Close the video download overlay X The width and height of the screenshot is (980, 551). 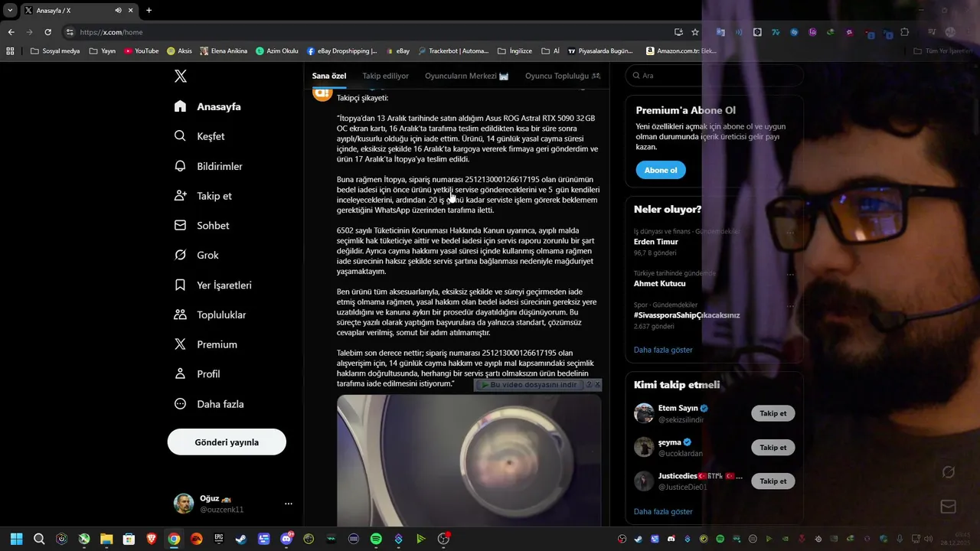[x=597, y=385]
